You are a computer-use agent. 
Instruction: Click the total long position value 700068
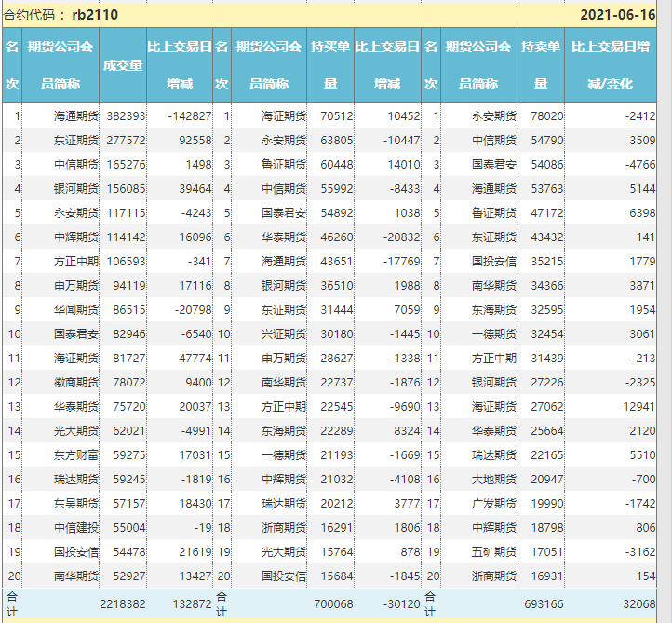coord(333,603)
